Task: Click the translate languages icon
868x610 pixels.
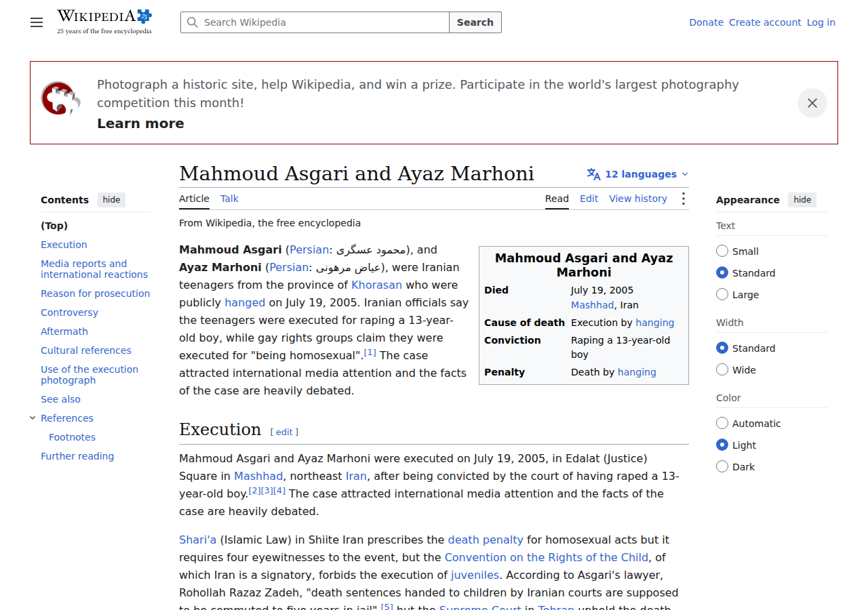Action: [x=594, y=174]
